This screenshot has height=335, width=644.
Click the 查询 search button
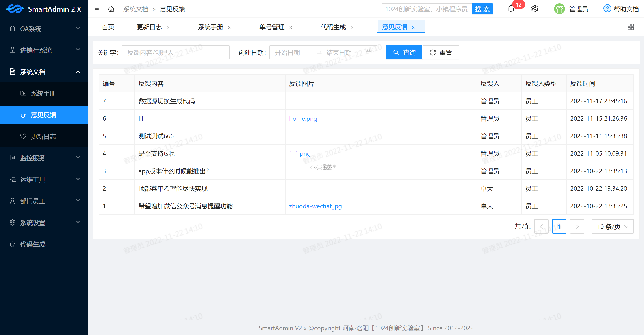pyautogui.click(x=404, y=52)
